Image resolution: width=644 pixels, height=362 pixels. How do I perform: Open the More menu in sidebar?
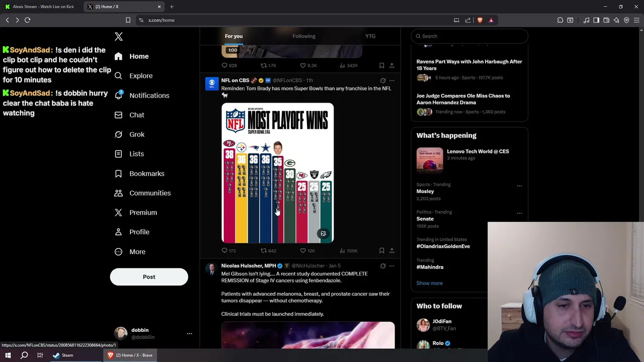click(x=130, y=252)
